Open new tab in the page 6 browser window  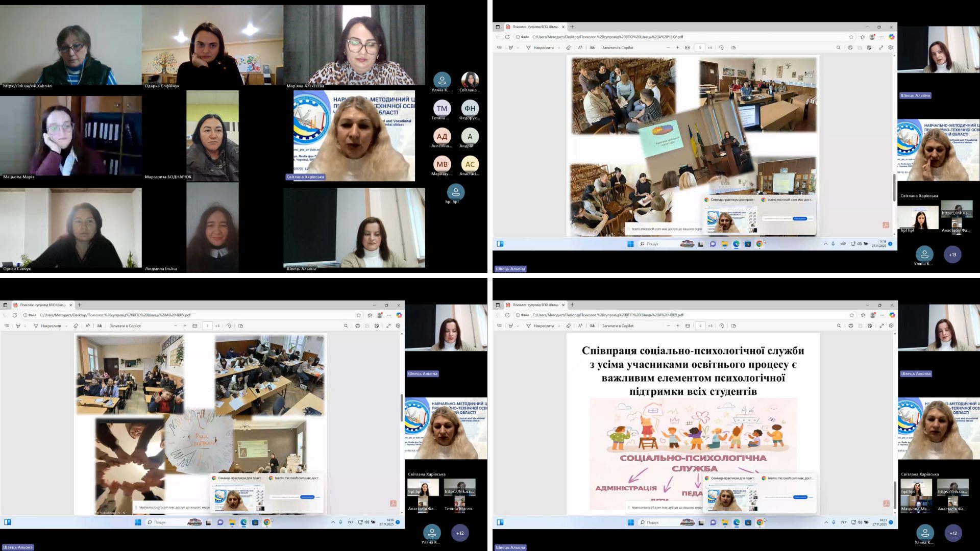572,305
